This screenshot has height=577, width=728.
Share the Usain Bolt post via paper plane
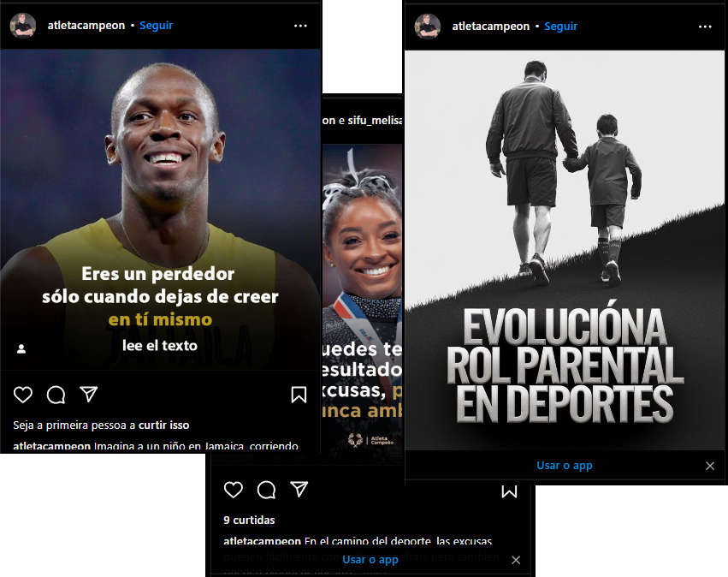[89, 394]
